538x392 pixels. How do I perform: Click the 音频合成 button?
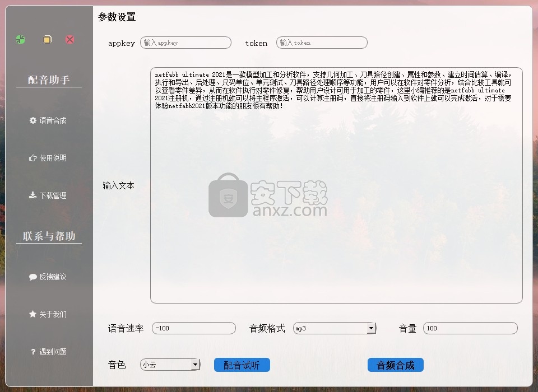396,365
